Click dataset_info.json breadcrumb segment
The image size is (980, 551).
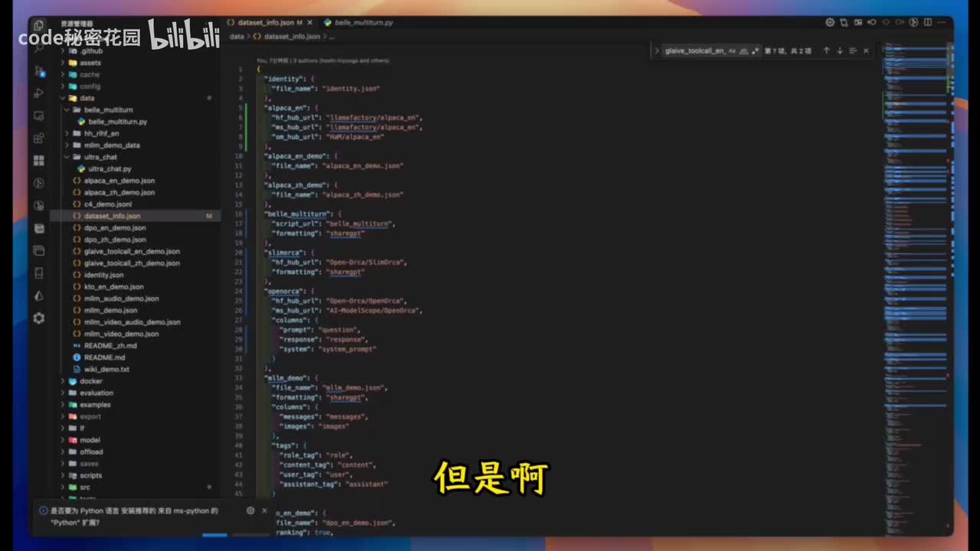click(287, 36)
